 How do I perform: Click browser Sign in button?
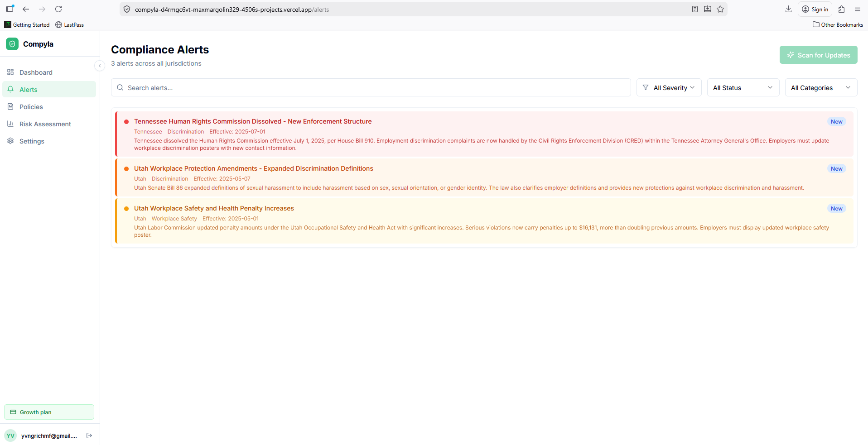[x=815, y=9]
